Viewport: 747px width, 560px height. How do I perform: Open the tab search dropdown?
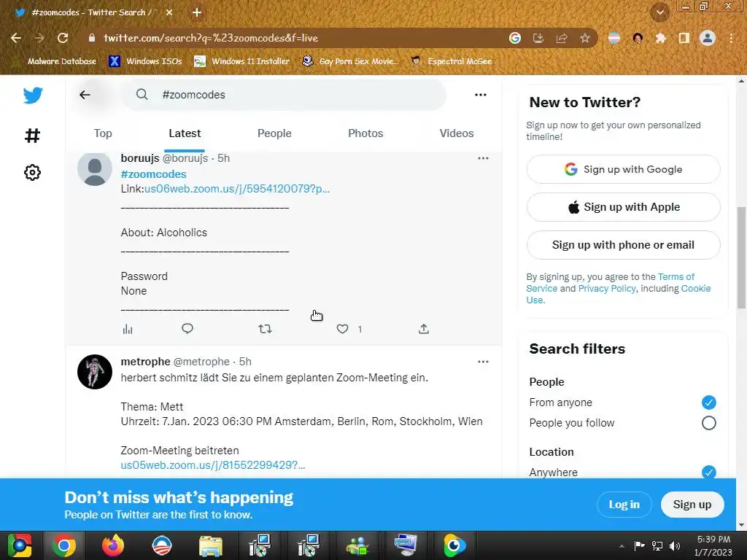(660, 13)
